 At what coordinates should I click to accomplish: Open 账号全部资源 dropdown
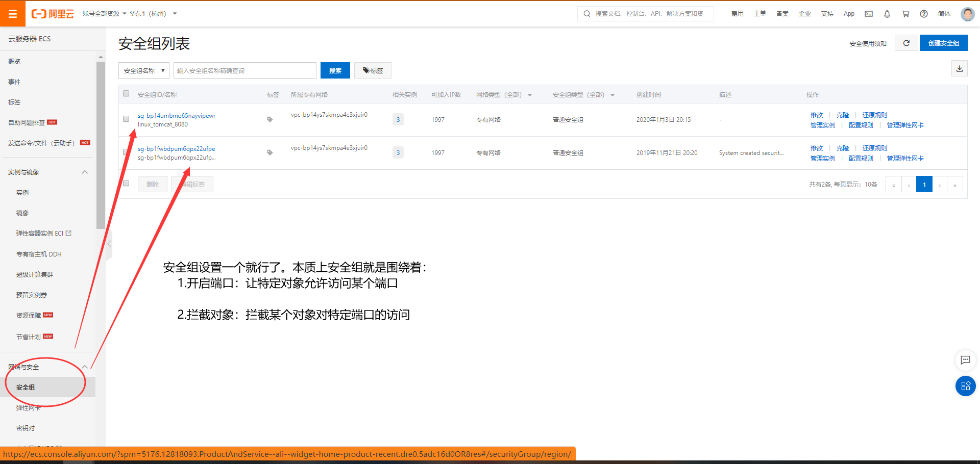(x=104, y=14)
